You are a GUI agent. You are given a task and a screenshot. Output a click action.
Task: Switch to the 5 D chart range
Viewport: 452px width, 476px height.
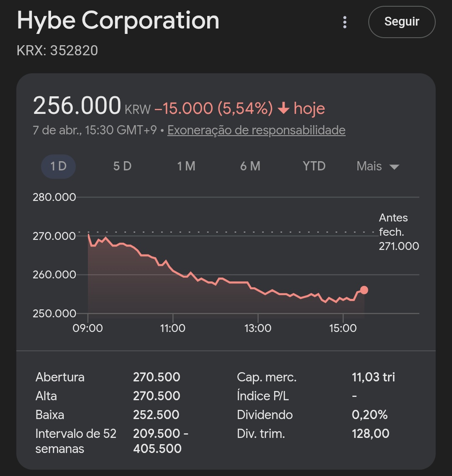pos(122,166)
